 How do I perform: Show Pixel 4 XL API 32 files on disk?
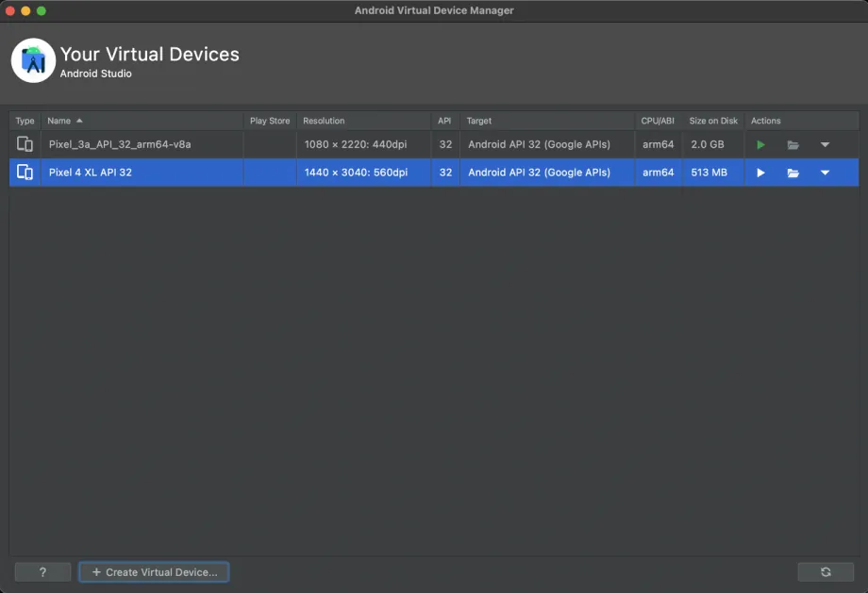coord(793,173)
